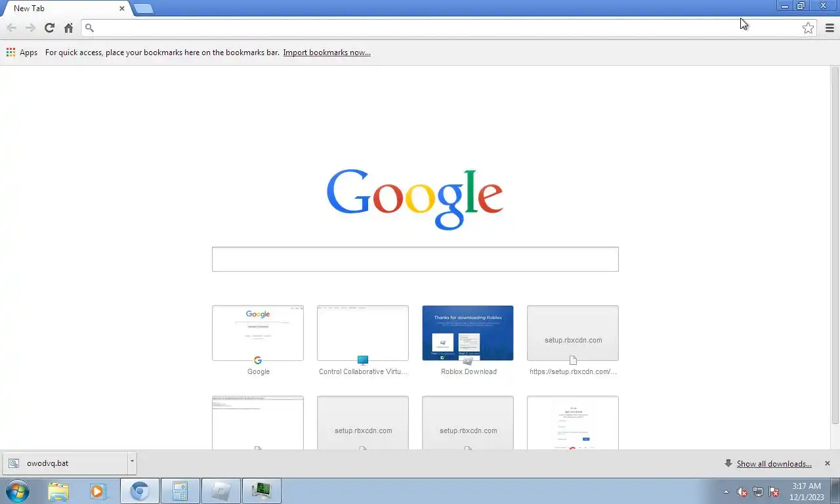
Task: Open the Apps shortcut in bookmarks bar
Action: [22, 52]
